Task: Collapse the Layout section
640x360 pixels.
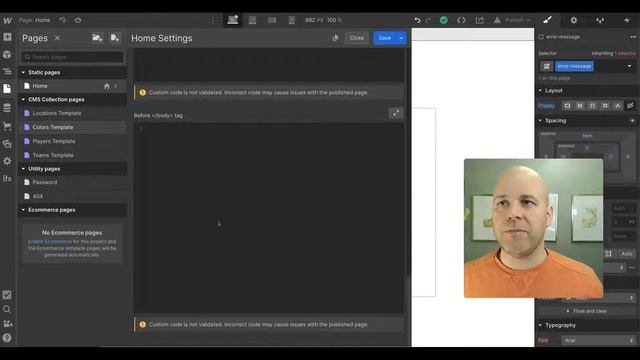Action: 540,90
